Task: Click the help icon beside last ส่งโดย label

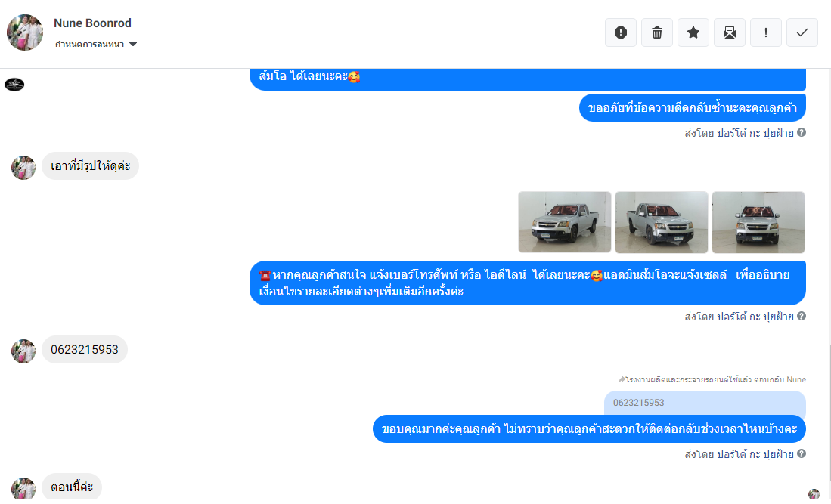Action: pyautogui.click(x=802, y=453)
